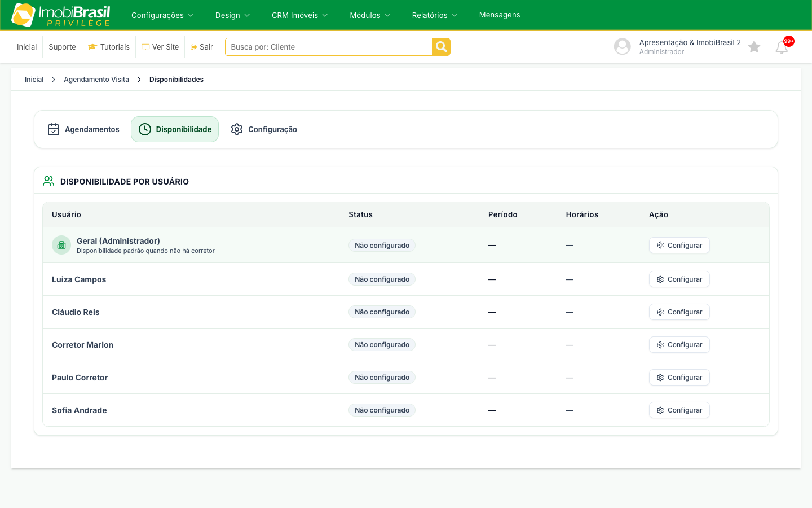Click the favorites star icon

[x=754, y=47]
